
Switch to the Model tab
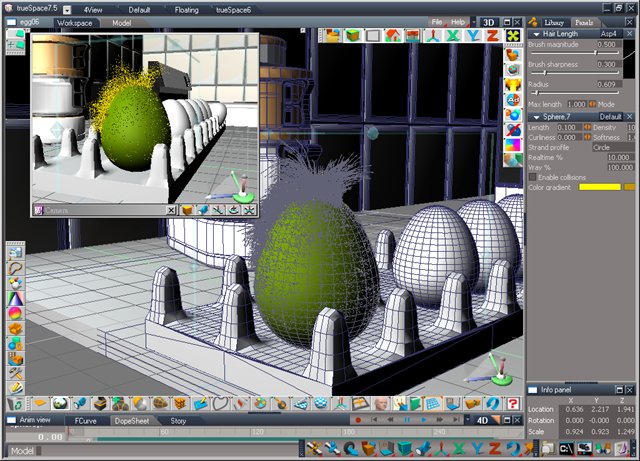tap(121, 21)
